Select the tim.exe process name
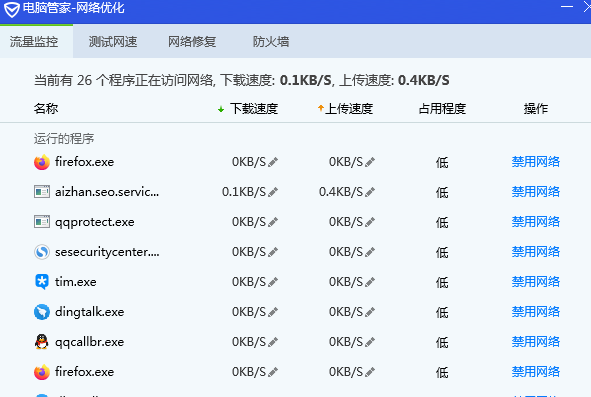The width and height of the screenshot is (591, 397). tap(75, 282)
